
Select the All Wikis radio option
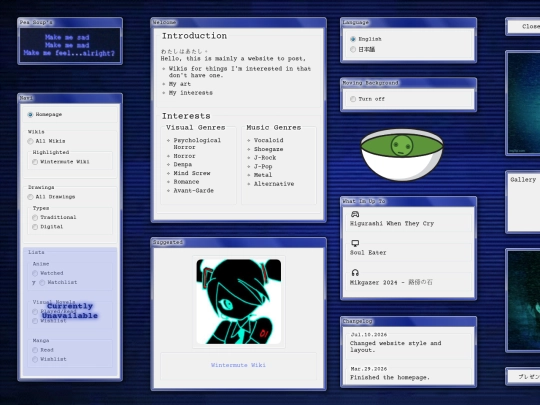pyautogui.click(x=30, y=141)
